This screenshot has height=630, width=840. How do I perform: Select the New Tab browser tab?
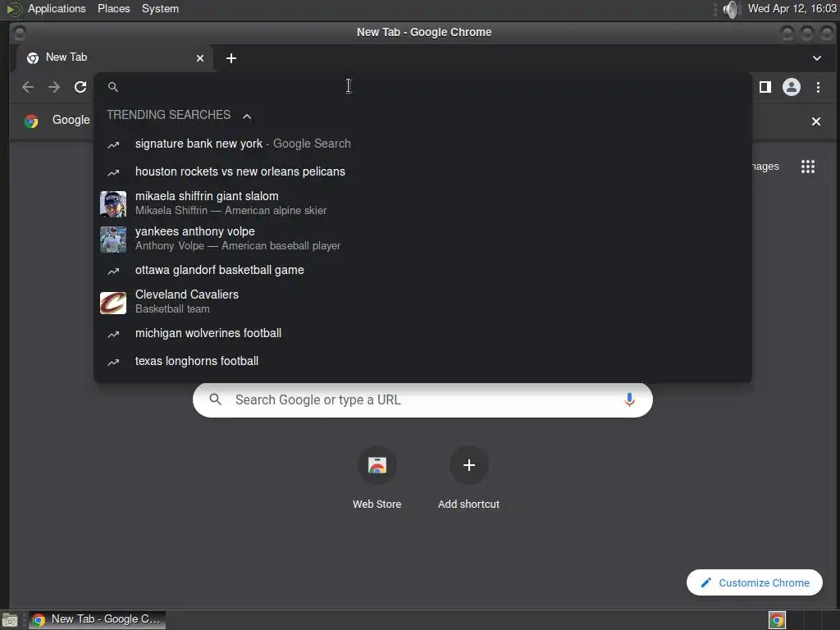(x=115, y=58)
